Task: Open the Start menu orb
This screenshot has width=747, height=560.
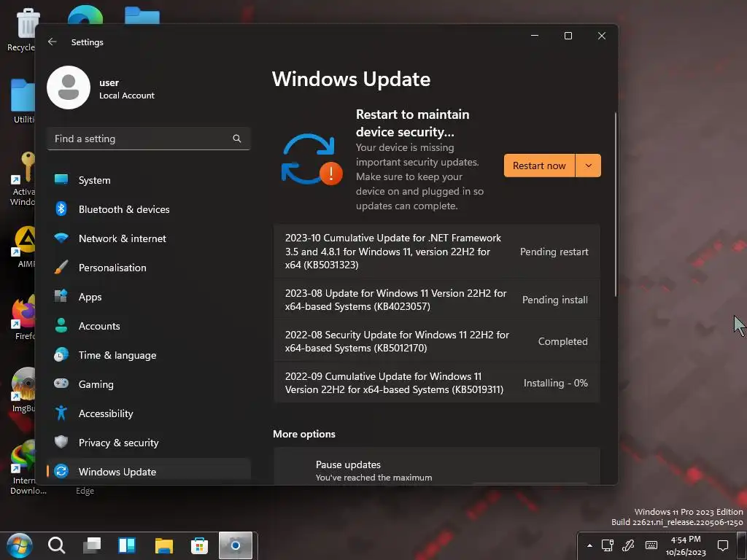Action: click(20, 545)
